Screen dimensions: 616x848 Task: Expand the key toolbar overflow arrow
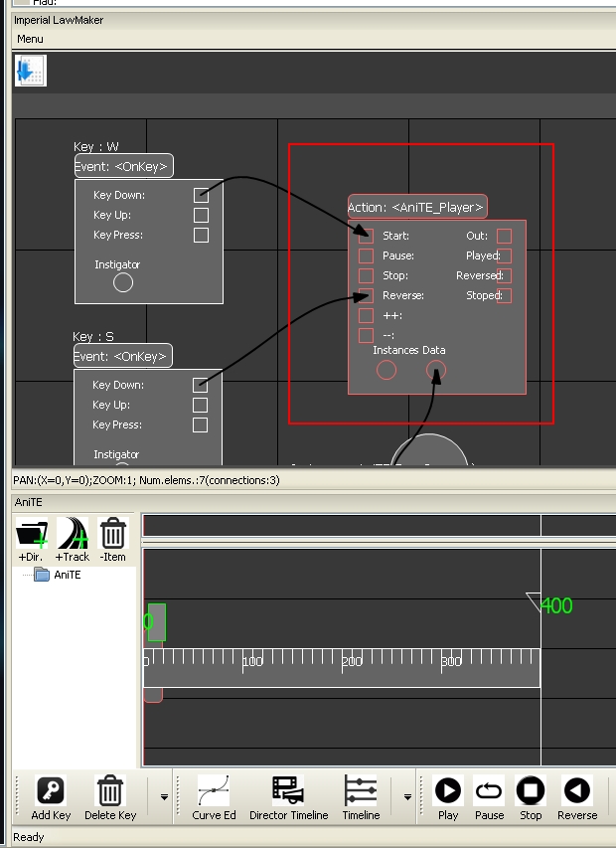pos(164,797)
